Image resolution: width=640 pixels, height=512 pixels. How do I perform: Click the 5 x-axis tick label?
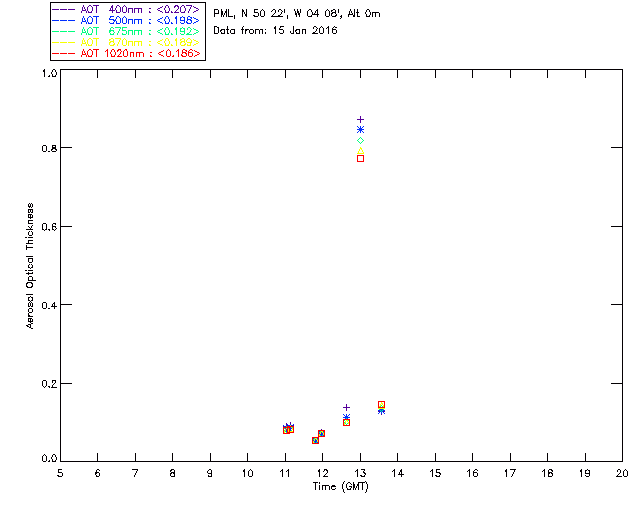coord(60,473)
